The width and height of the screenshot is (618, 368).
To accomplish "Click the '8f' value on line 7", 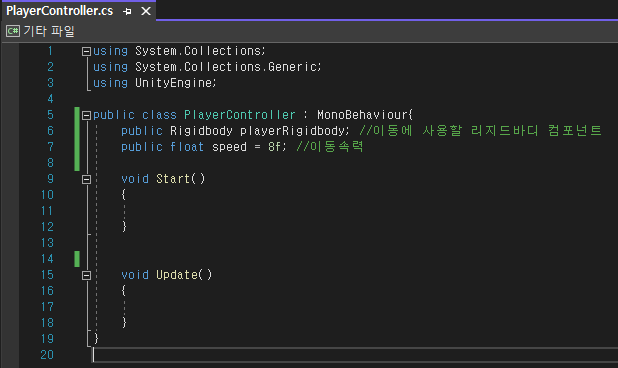I will tap(275, 147).
